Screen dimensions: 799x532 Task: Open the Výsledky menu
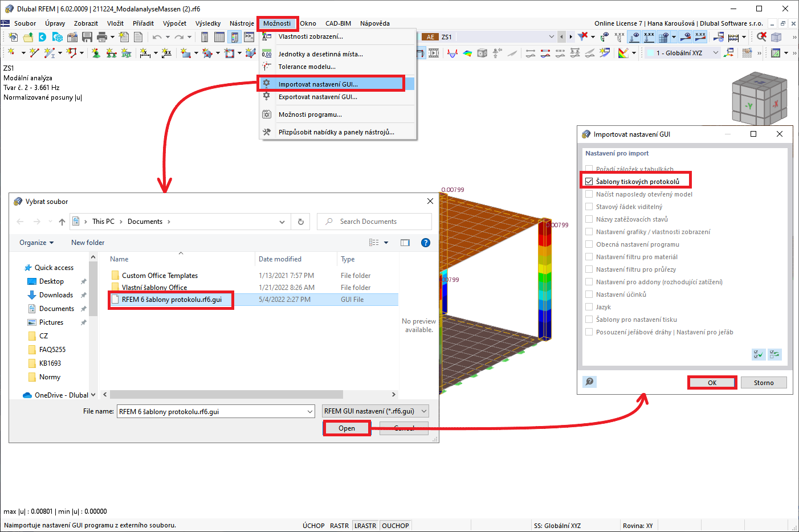coord(208,23)
